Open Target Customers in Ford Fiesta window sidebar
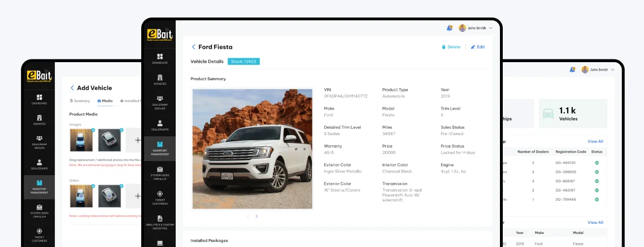The height and width of the screenshot is (247, 644). click(160, 197)
